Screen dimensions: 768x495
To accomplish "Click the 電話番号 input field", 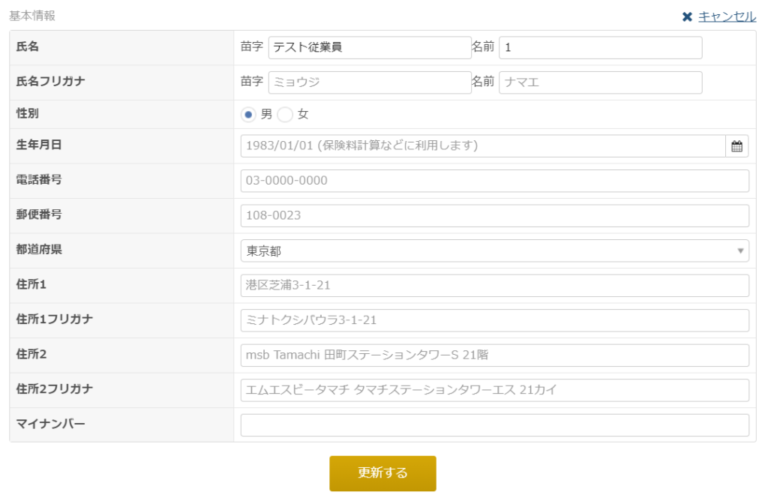I will coord(494,181).
